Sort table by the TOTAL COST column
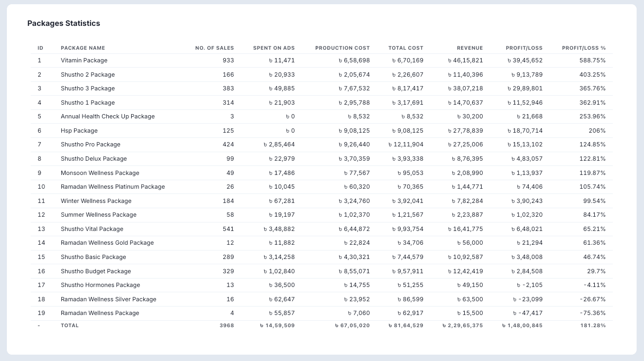Screen dimensions: 644x361 (406, 48)
